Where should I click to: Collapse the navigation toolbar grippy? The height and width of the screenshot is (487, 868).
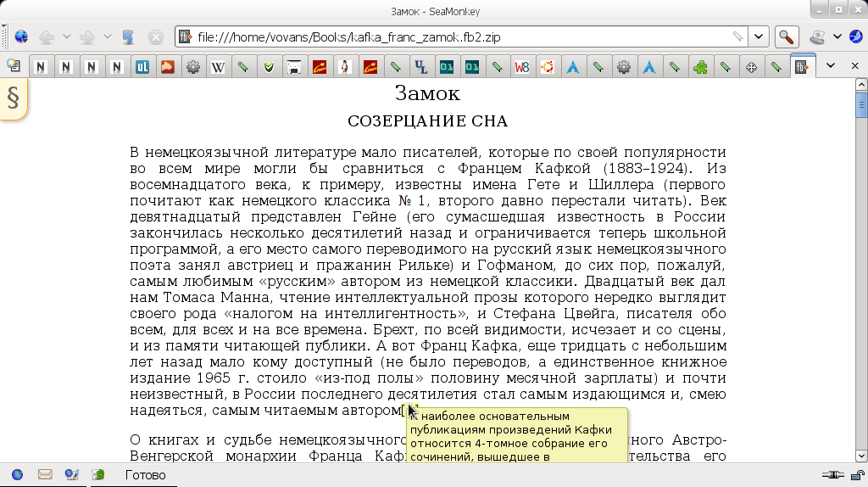(4, 37)
